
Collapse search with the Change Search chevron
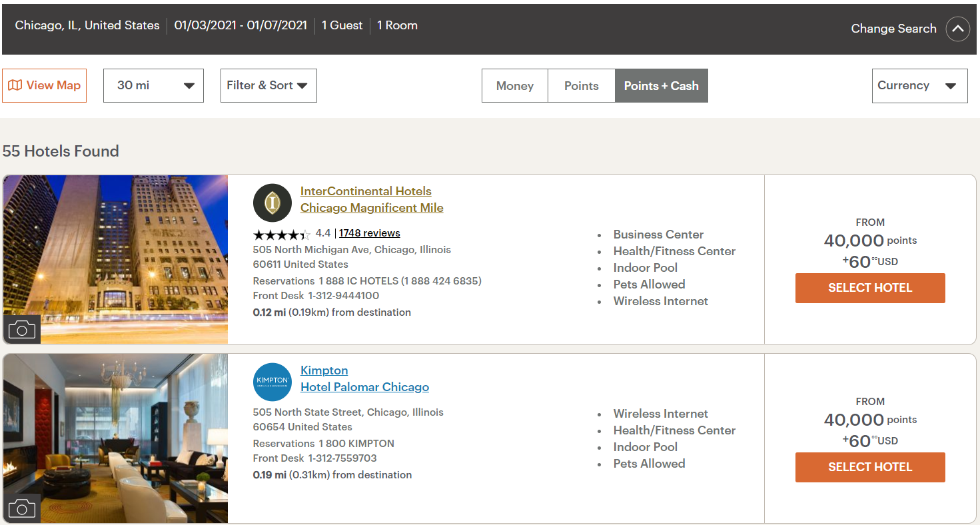[958, 29]
